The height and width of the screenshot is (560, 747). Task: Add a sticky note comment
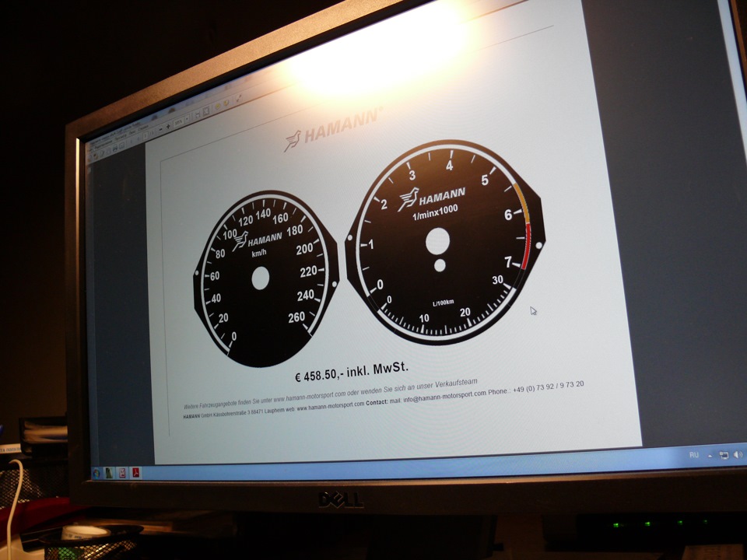coord(218,106)
